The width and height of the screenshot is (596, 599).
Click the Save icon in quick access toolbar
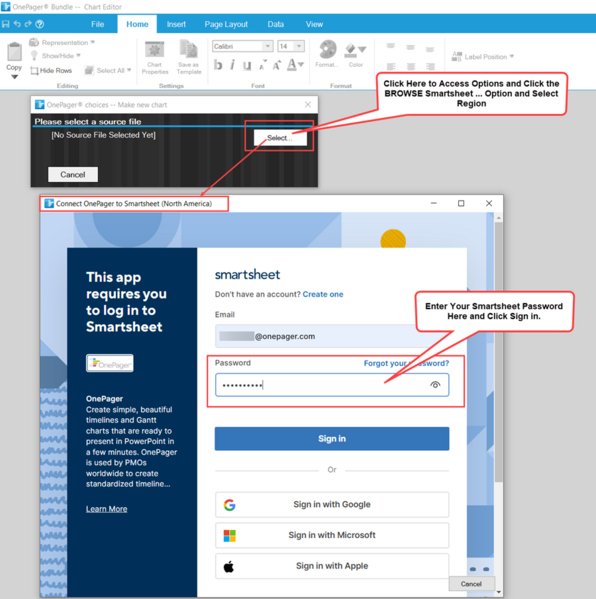pos(6,24)
